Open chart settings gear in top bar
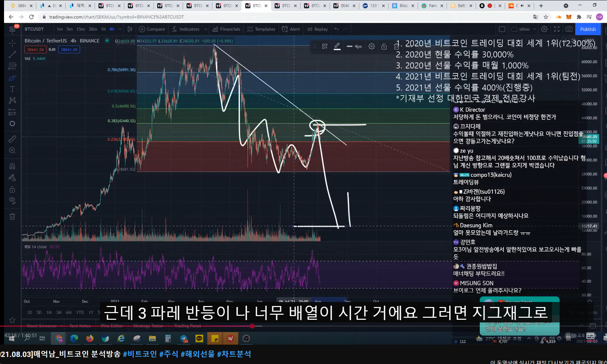 544,29
